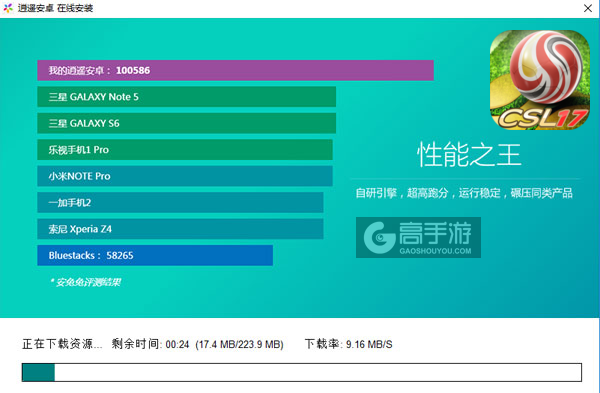Click the 一加手机2 benchmark bar

click(x=180, y=202)
